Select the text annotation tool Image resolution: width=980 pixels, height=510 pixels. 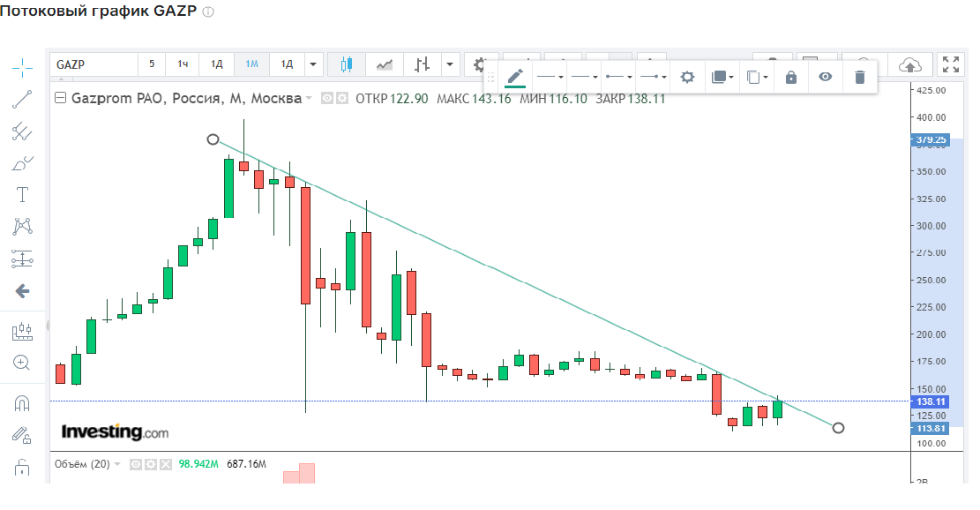(23, 195)
